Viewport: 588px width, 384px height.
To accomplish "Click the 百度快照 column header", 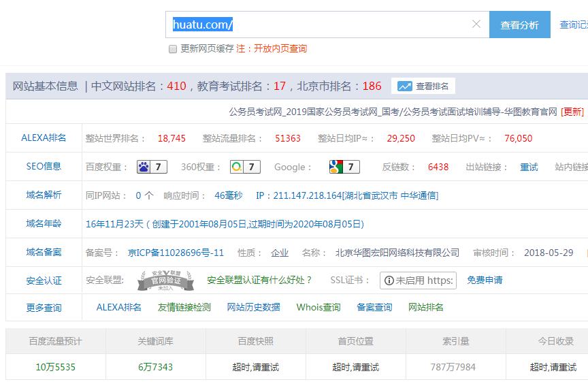I will [x=256, y=341].
